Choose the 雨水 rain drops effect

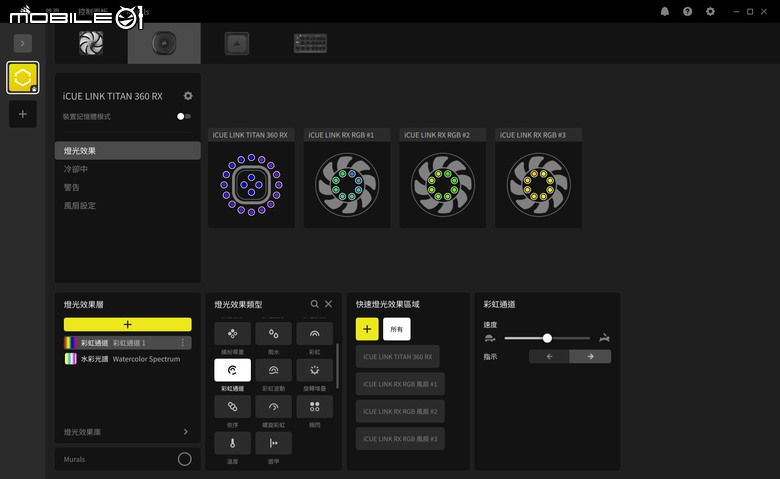(273, 334)
